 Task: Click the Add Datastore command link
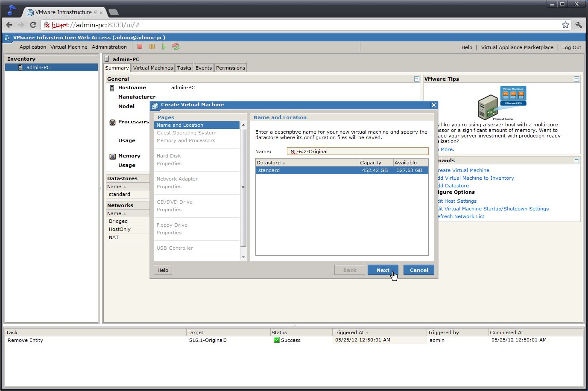point(453,186)
